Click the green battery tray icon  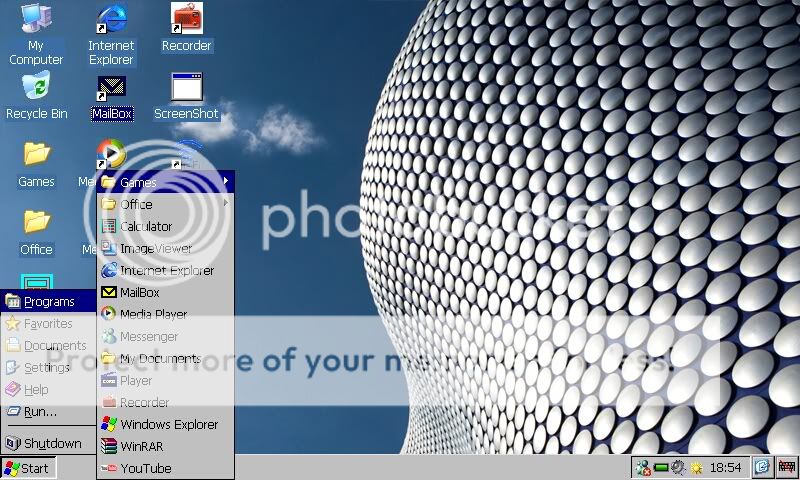[661, 467]
